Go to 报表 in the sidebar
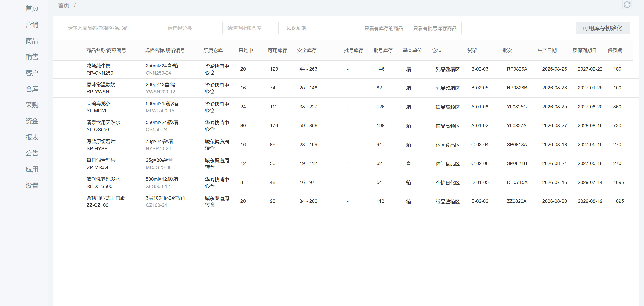 tap(32, 137)
